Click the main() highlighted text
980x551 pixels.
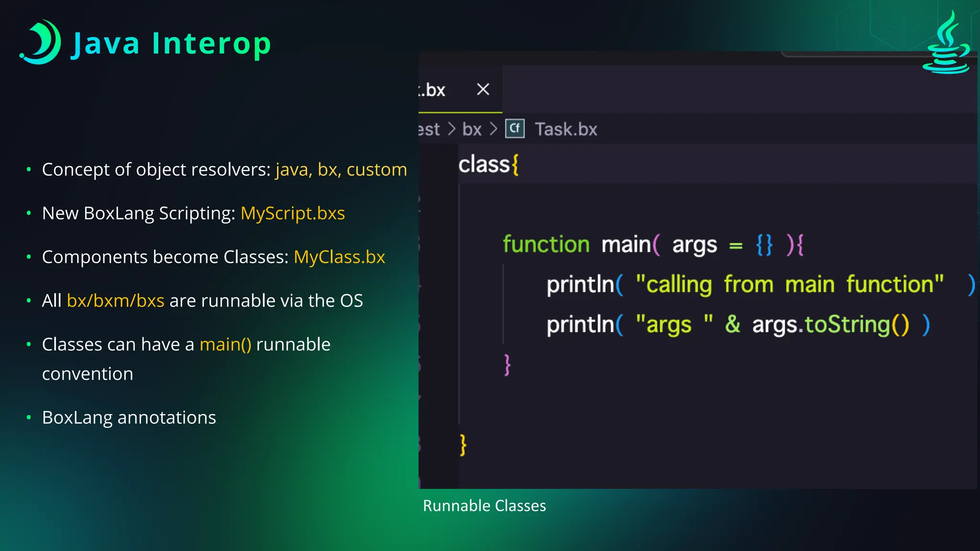tap(225, 345)
